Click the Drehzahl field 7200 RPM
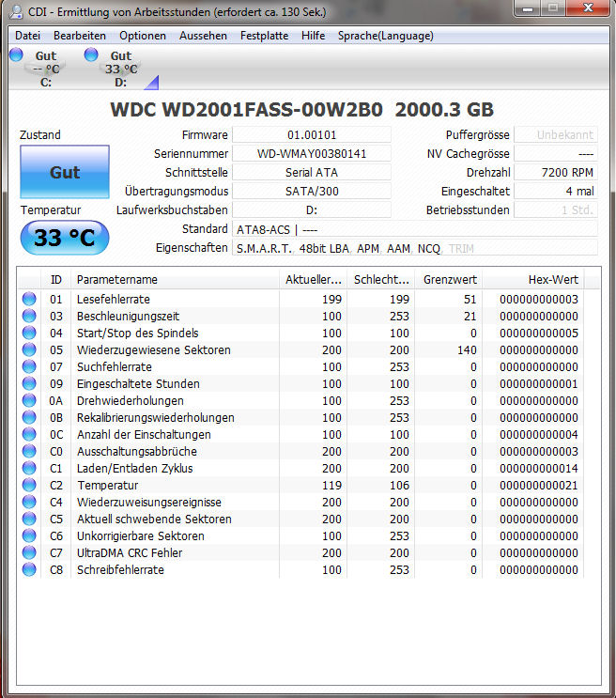This screenshot has height=698, width=616. click(x=556, y=172)
